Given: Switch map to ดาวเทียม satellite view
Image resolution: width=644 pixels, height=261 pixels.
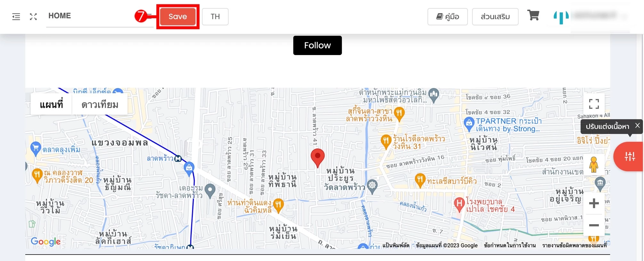Looking at the screenshot, I should [x=100, y=104].
